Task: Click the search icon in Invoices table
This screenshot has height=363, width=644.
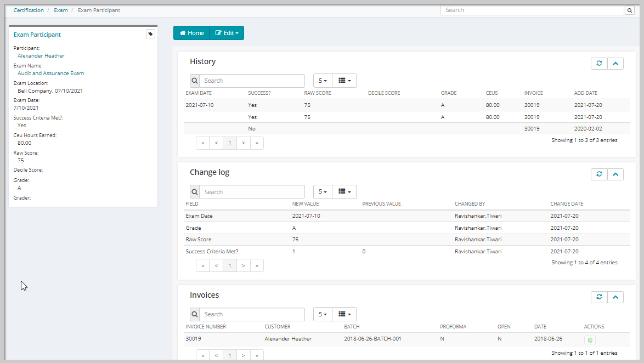Action: [x=195, y=315]
